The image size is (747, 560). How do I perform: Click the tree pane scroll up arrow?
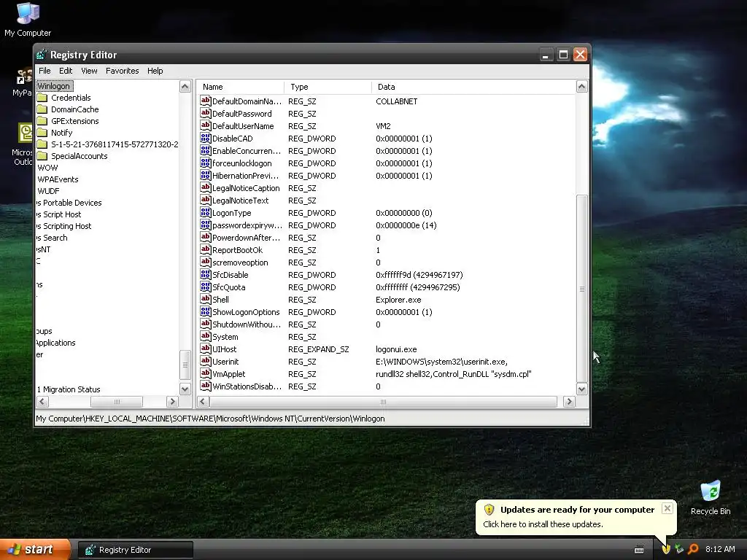[185, 86]
